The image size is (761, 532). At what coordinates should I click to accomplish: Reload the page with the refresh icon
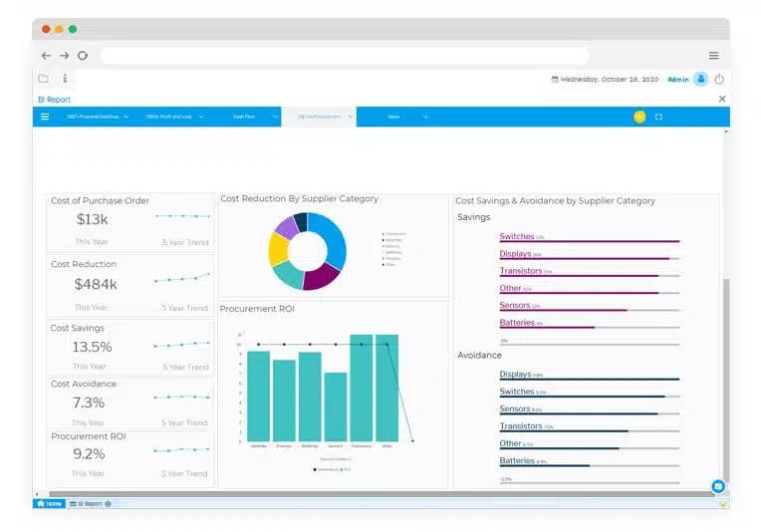[x=83, y=56]
